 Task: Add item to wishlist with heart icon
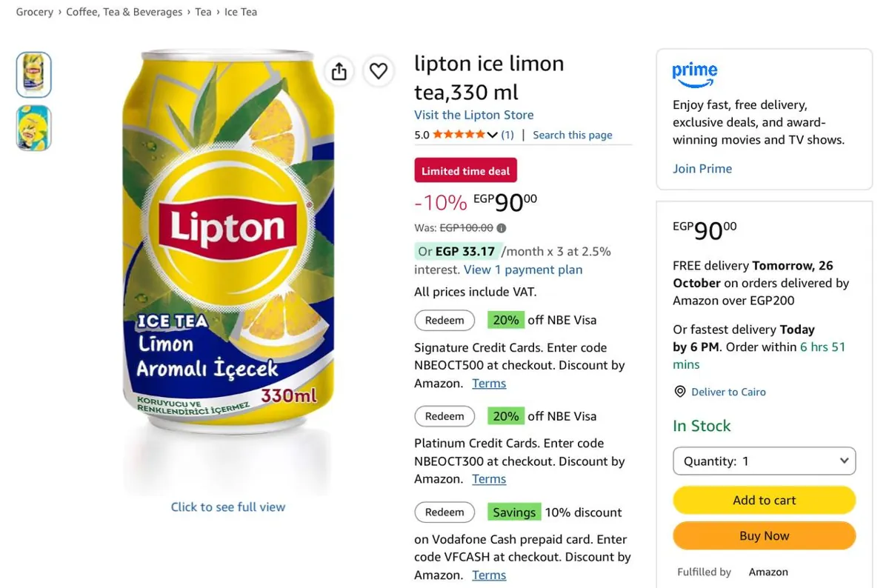pyautogui.click(x=379, y=71)
